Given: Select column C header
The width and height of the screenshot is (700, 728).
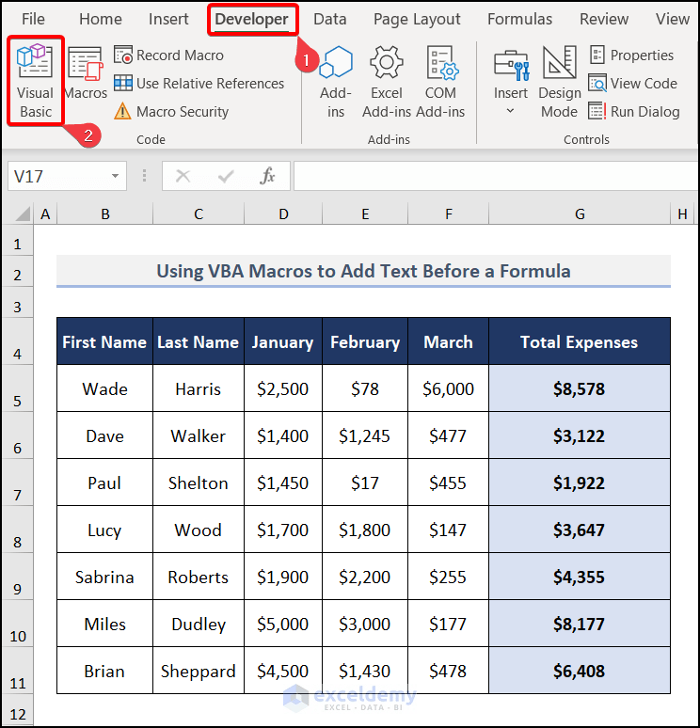Looking at the screenshot, I should point(199,214).
